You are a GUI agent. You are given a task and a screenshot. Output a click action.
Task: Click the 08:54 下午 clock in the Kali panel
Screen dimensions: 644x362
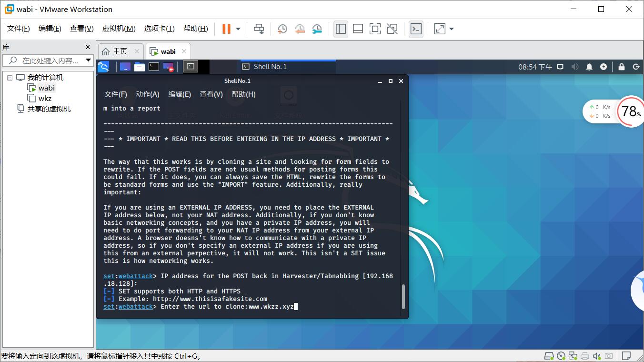pos(535,67)
